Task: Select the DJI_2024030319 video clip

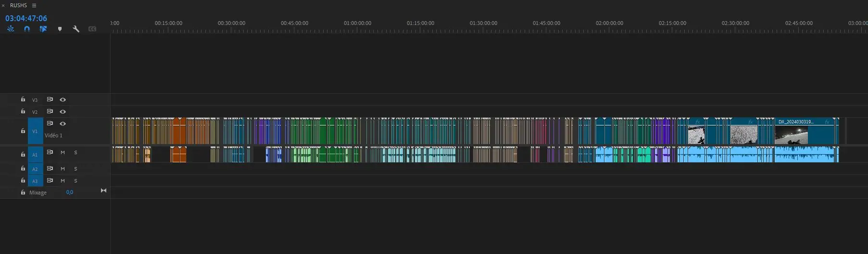Action: click(x=804, y=131)
